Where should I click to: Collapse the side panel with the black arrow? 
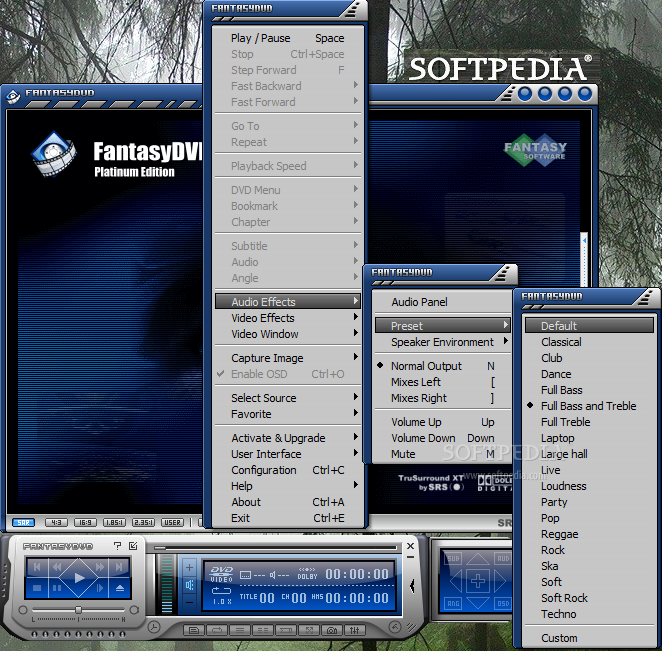(x=412, y=586)
